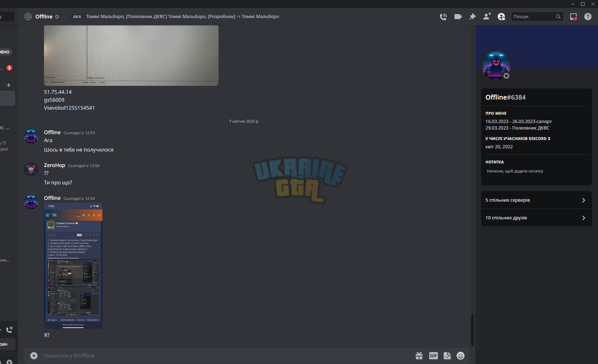Click the AKA nicknames text in header
Image resolution: width=598 pixels, height=364 pixels.
tap(183, 17)
